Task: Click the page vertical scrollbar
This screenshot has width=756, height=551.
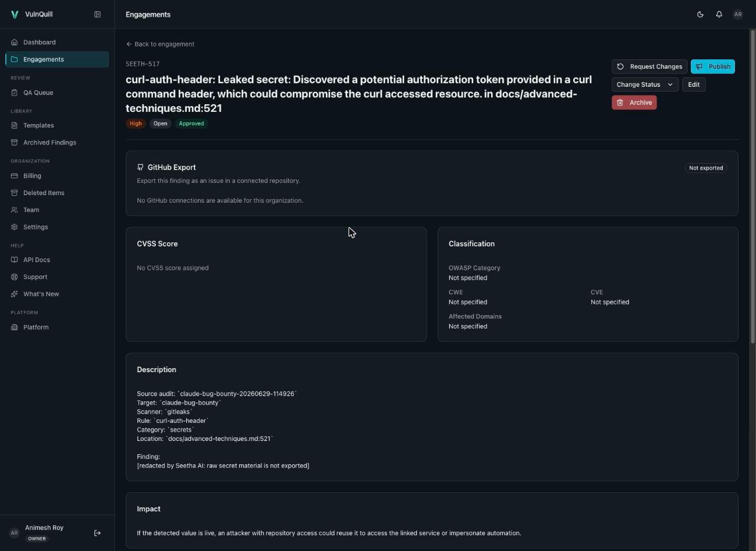Action: (x=752, y=186)
